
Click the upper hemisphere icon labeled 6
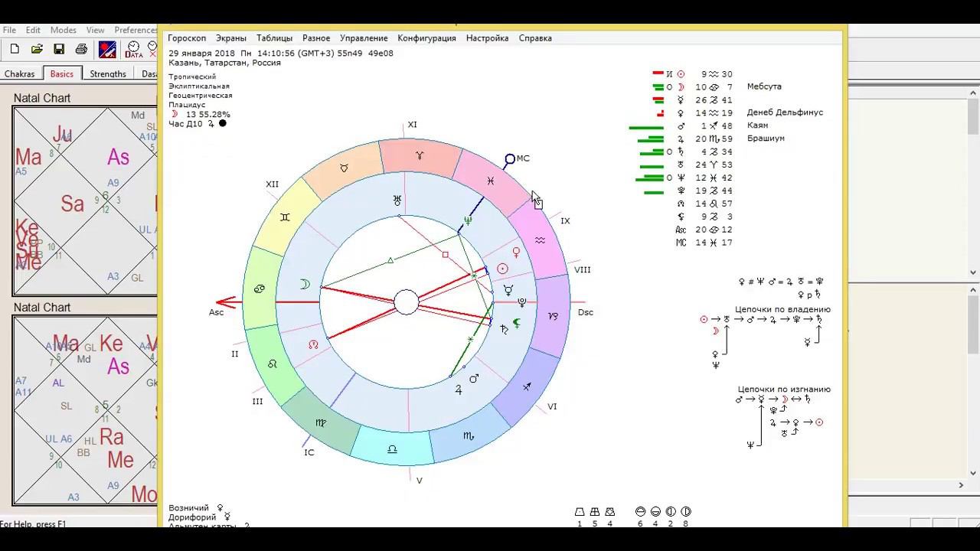[x=640, y=512]
